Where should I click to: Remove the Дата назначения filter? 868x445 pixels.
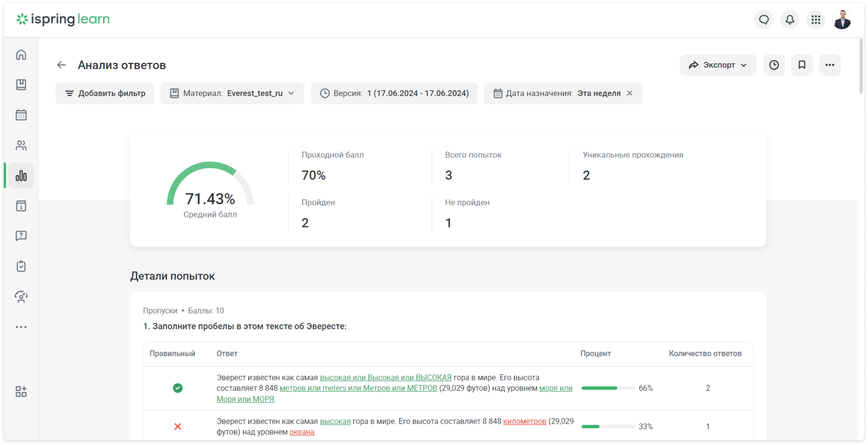(629, 93)
